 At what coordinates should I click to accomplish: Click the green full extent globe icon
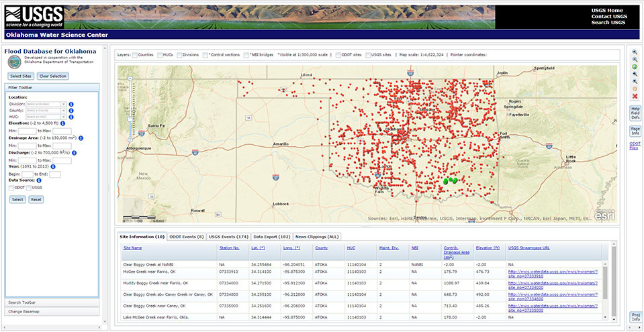[x=635, y=67]
